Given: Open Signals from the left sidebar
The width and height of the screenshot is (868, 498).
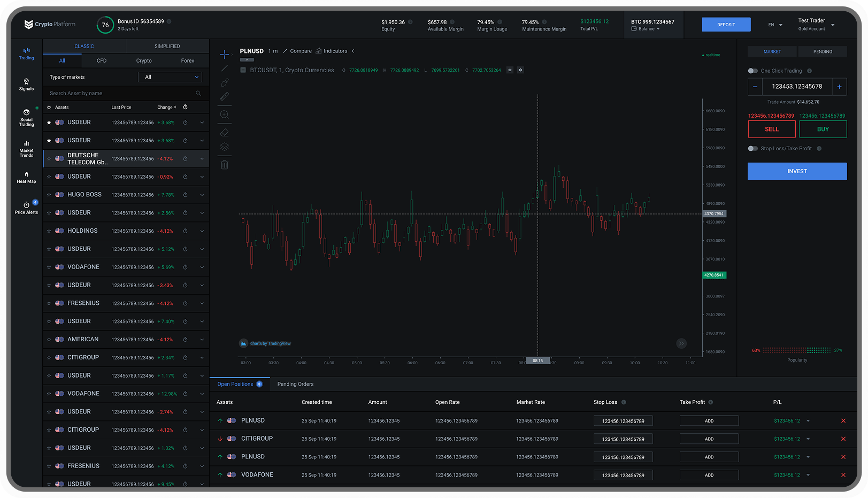Looking at the screenshot, I should coord(26,85).
